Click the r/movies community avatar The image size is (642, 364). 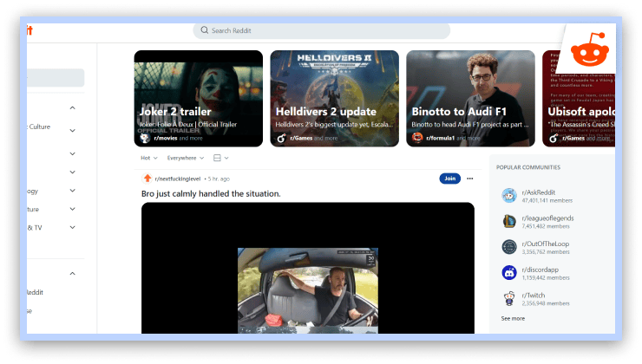tap(145, 139)
